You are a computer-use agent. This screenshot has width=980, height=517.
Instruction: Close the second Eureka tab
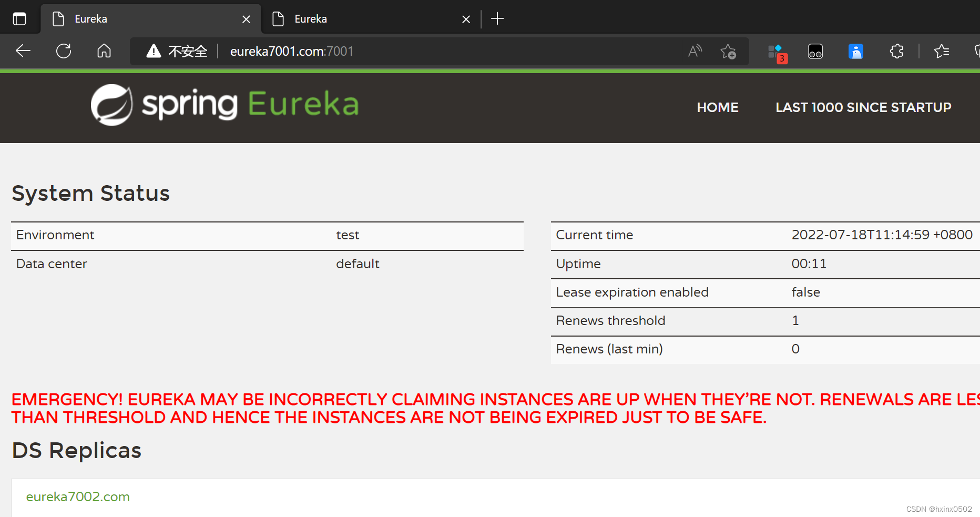coord(466,19)
